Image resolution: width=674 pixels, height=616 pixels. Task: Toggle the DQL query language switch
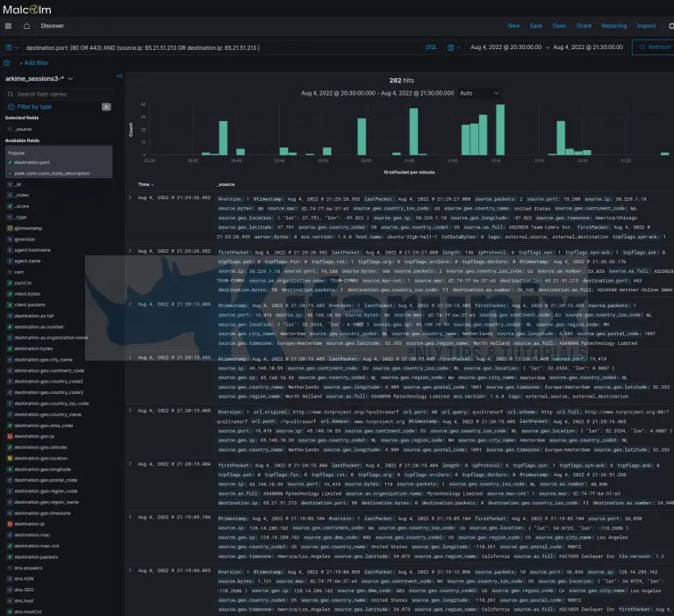[x=431, y=47]
